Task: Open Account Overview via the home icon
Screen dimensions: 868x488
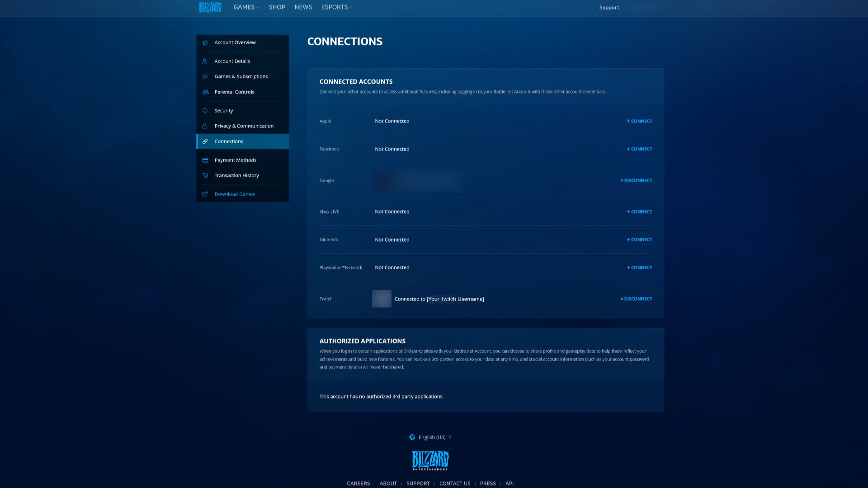Action: coord(206,42)
